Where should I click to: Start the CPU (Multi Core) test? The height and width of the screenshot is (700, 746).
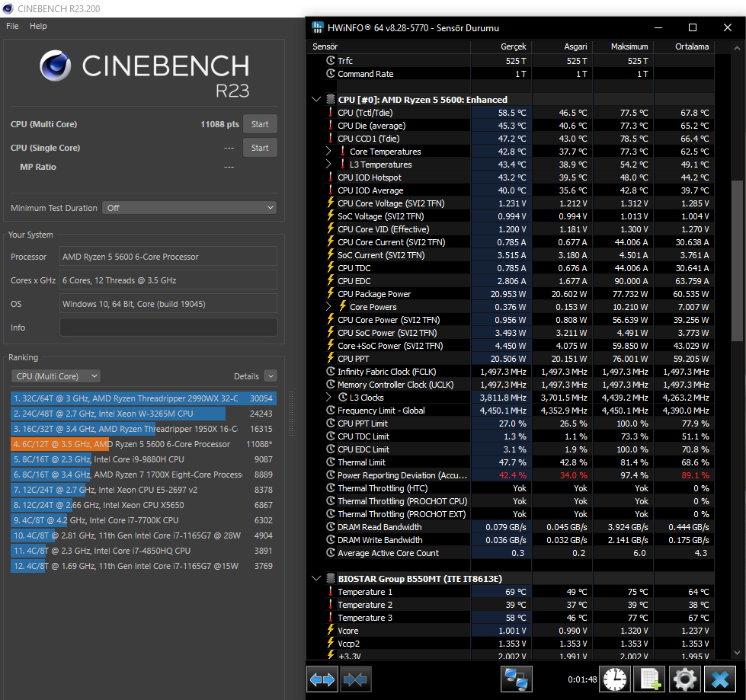[260, 124]
